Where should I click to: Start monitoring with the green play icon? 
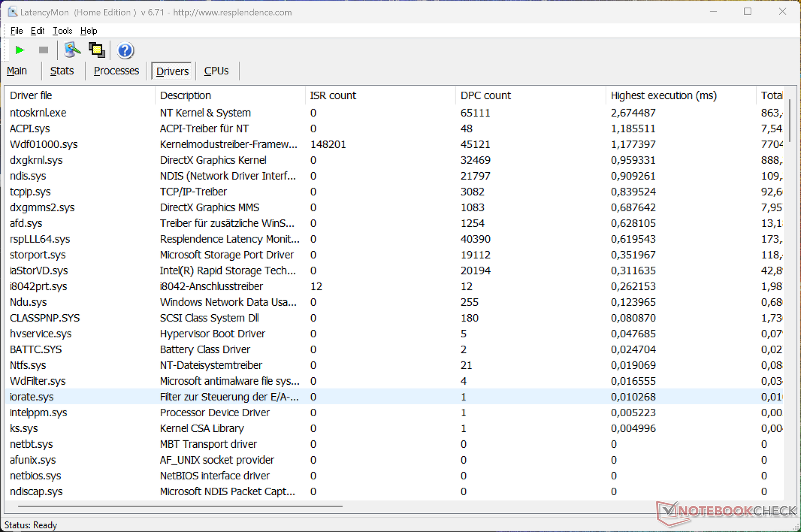pos(20,50)
